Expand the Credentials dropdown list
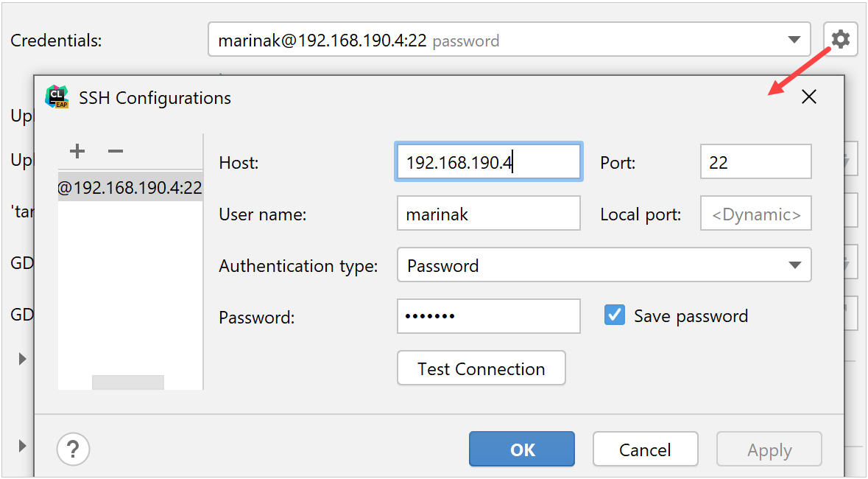This screenshot has width=868, height=479. [x=794, y=39]
